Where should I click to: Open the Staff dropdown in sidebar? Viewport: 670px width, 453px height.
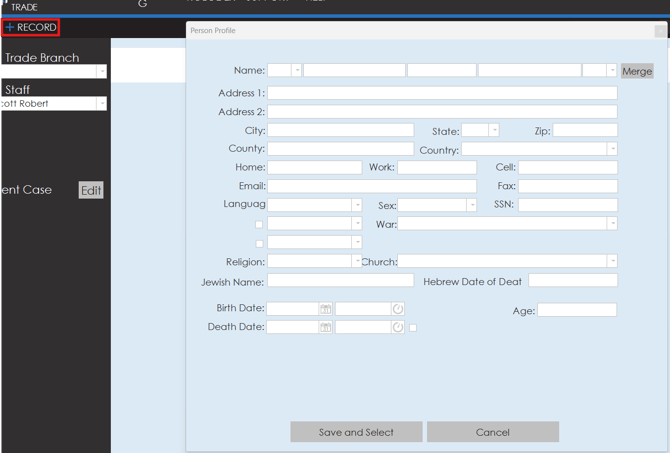101,103
